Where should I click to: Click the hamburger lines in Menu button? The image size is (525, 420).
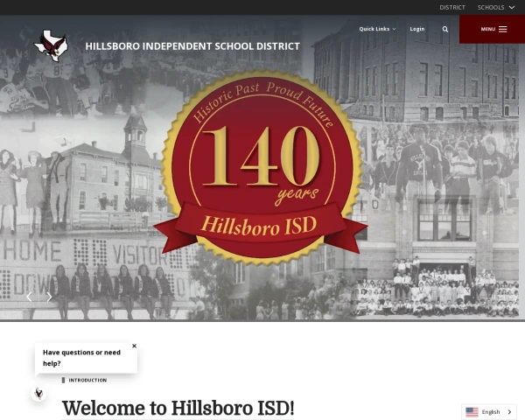503,29
